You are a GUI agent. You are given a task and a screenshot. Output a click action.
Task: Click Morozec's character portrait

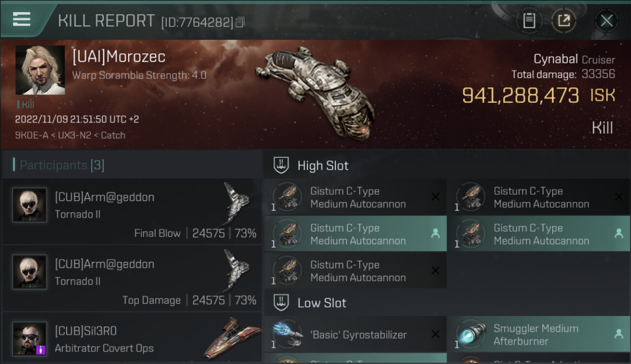[40, 70]
